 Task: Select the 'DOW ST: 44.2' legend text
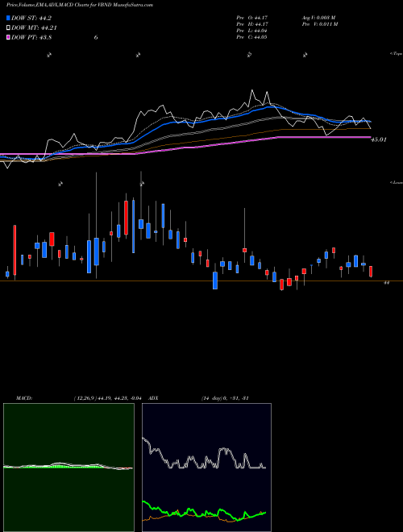(31, 19)
